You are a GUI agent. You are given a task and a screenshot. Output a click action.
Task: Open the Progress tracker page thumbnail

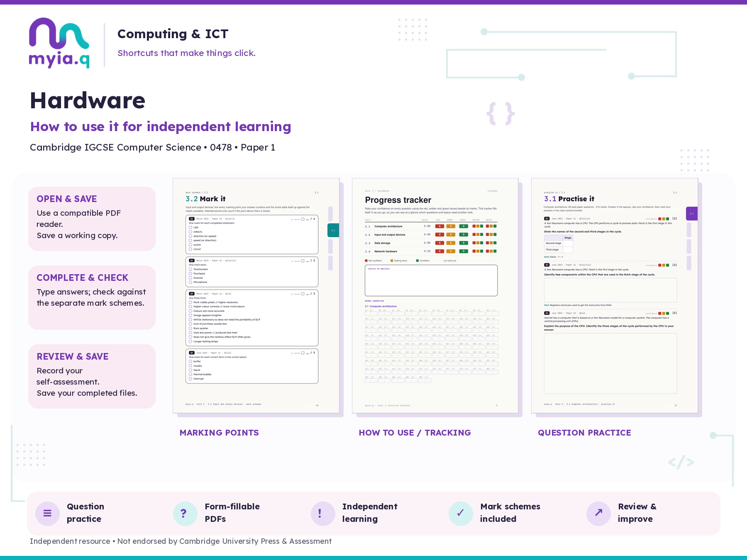pyautogui.click(x=435, y=296)
